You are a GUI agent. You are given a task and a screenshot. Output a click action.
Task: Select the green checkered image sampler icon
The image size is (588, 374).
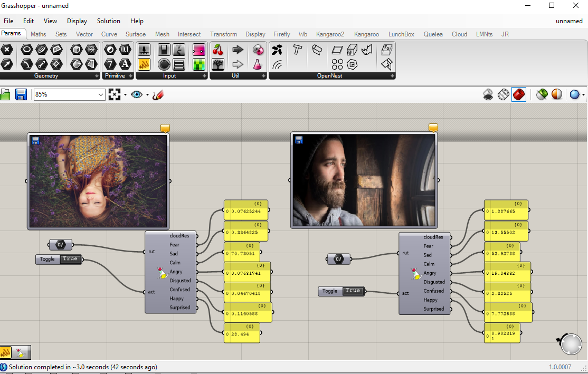(x=199, y=64)
